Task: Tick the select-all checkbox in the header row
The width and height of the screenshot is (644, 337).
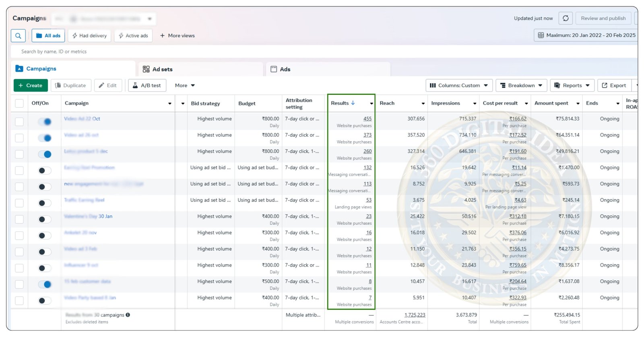Action: (x=19, y=103)
